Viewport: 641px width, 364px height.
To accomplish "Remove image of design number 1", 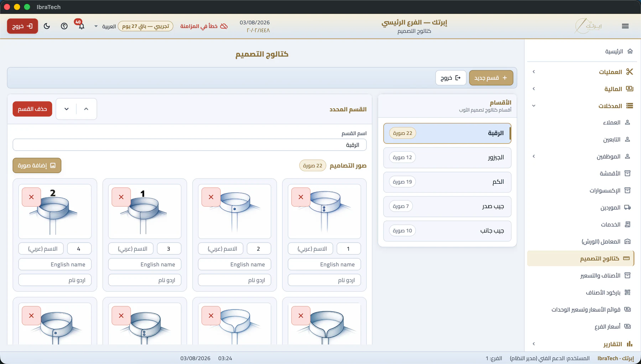I will [301, 197].
